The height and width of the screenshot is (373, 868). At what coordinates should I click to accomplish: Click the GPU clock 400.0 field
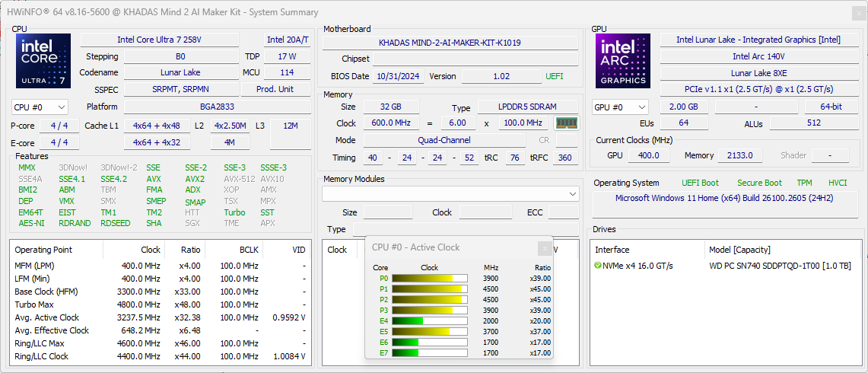649,155
